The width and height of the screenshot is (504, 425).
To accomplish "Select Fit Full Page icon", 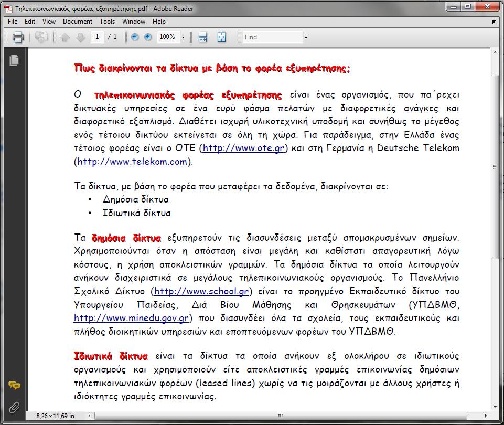I will pyautogui.click(x=221, y=37).
